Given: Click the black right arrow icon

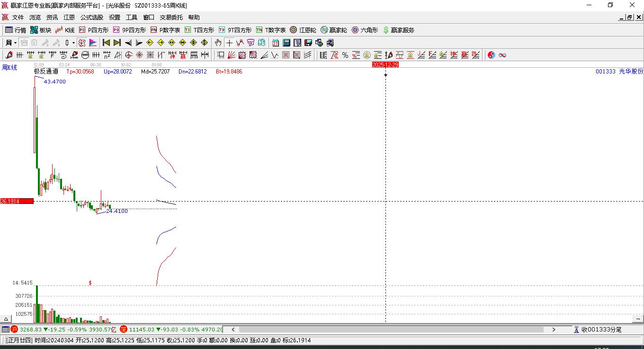Looking at the screenshot, I should click(139, 43).
